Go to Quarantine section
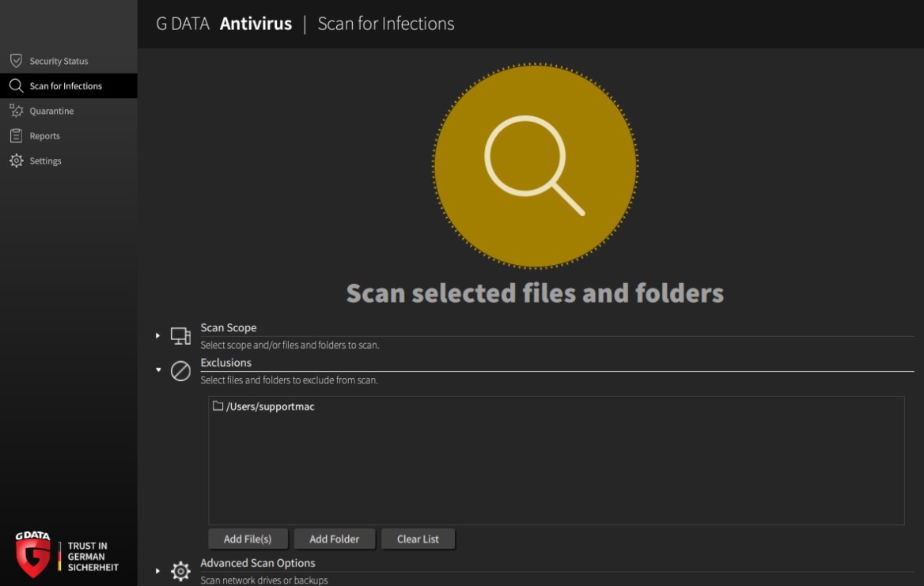The width and height of the screenshot is (924, 586). (x=68, y=111)
